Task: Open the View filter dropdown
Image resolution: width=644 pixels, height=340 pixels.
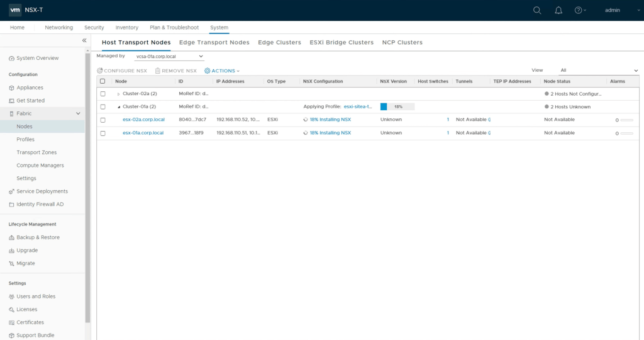Action: tap(599, 71)
